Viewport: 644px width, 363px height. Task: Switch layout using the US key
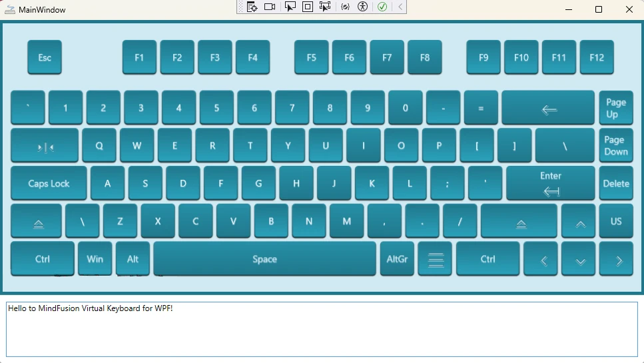(x=616, y=221)
